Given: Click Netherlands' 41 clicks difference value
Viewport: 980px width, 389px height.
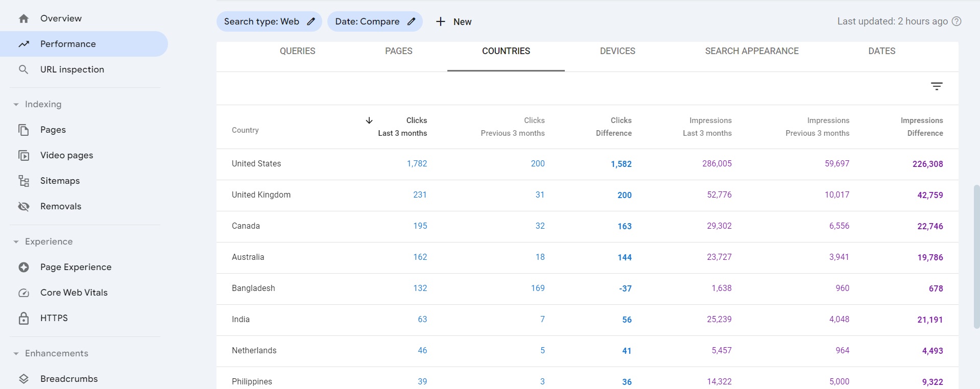Looking at the screenshot, I should [x=627, y=351].
